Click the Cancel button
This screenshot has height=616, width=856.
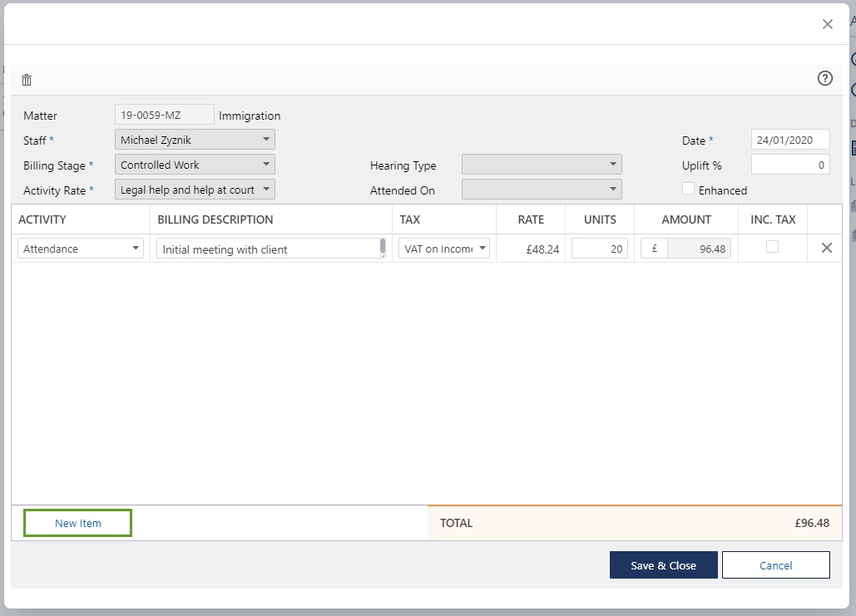click(775, 565)
